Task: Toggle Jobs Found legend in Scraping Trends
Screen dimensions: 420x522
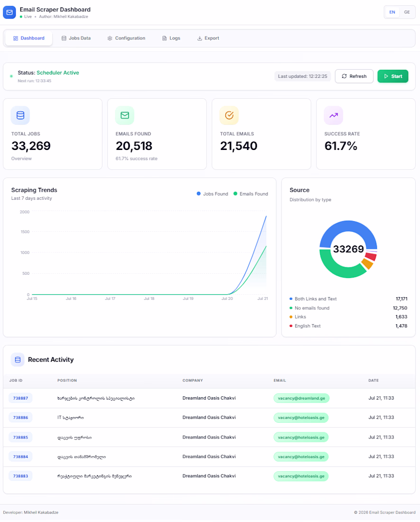Action: 212,194
